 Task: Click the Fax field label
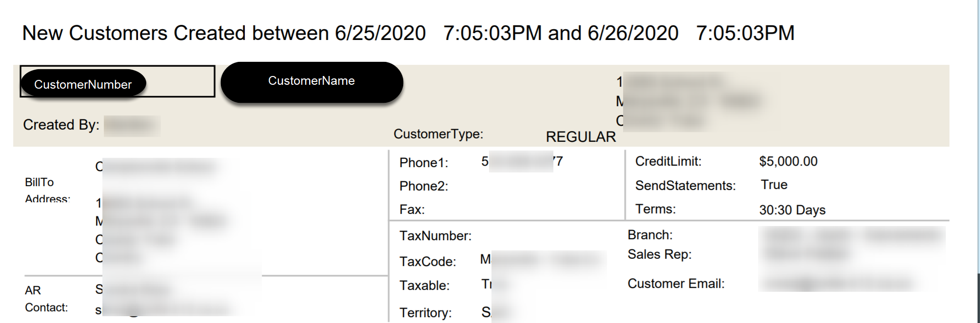(x=412, y=209)
